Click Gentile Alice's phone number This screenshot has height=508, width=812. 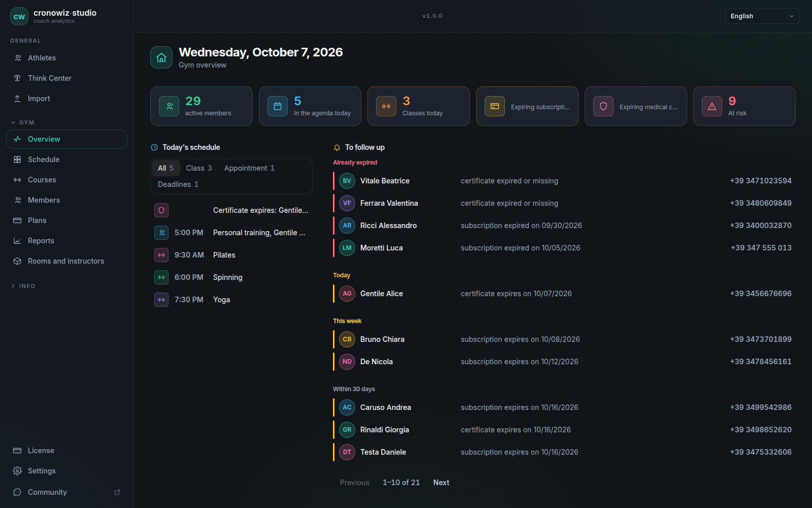(x=761, y=294)
